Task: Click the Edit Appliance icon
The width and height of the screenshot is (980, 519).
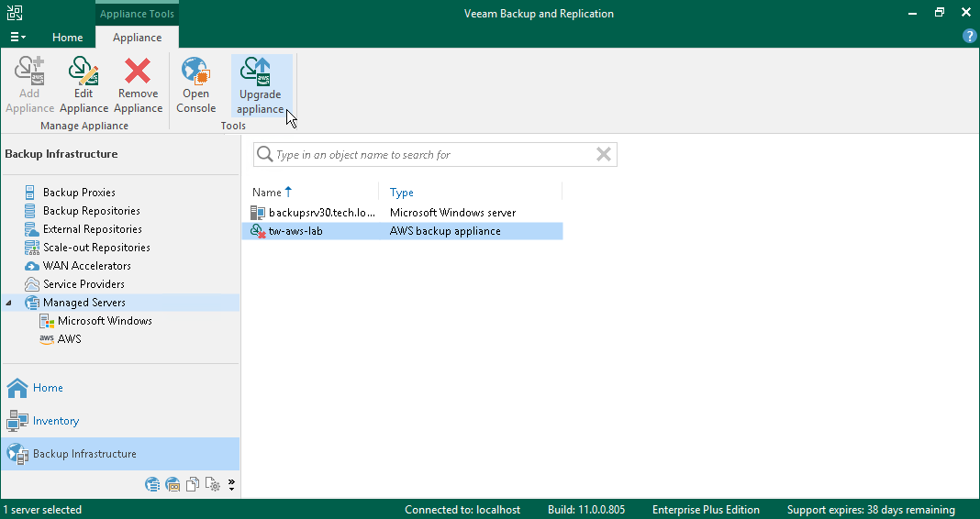Action: tap(84, 85)
